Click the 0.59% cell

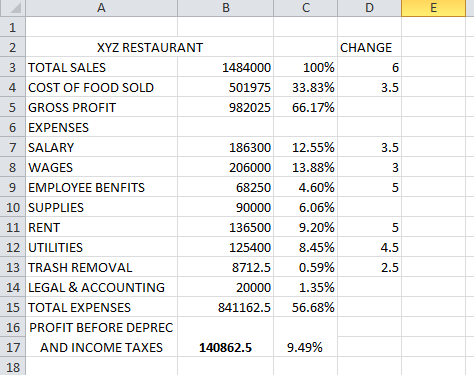pos(306,267)
